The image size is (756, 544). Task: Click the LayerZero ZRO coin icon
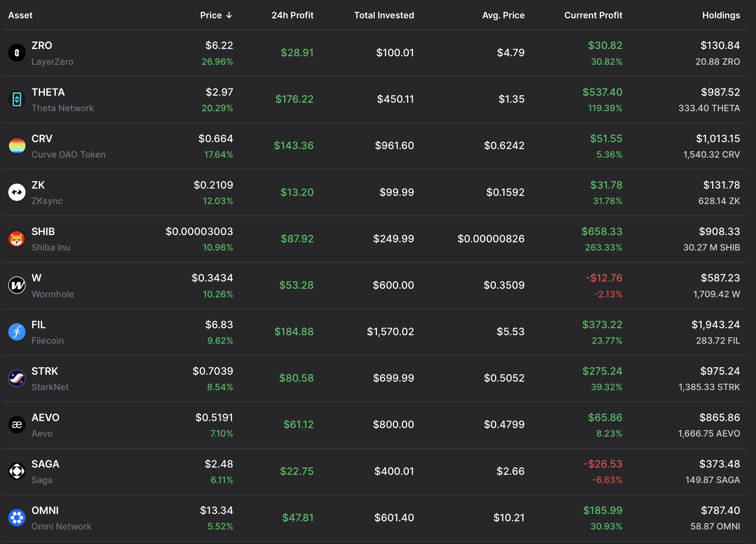tap(17, 53)
